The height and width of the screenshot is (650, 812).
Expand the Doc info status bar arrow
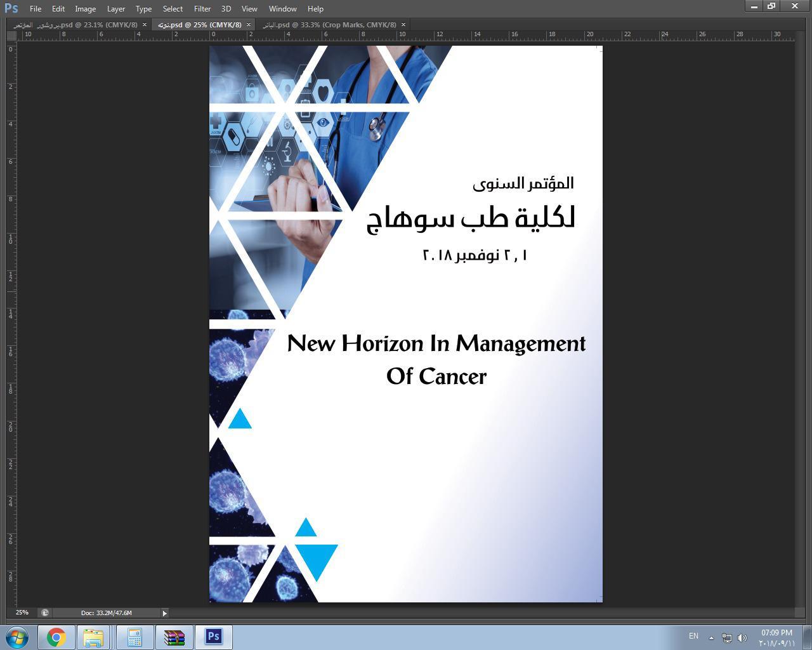click(x=164, y=613)
